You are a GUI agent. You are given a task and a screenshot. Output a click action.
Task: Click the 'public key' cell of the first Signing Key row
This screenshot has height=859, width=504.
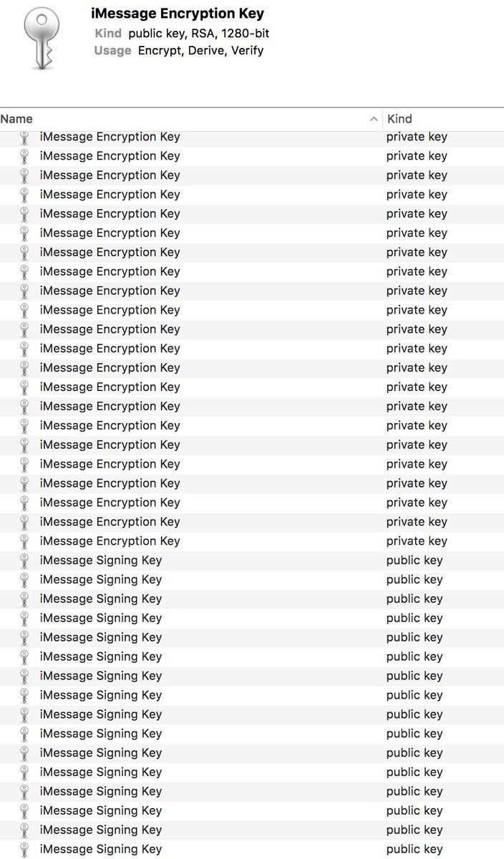coord(415,560)
